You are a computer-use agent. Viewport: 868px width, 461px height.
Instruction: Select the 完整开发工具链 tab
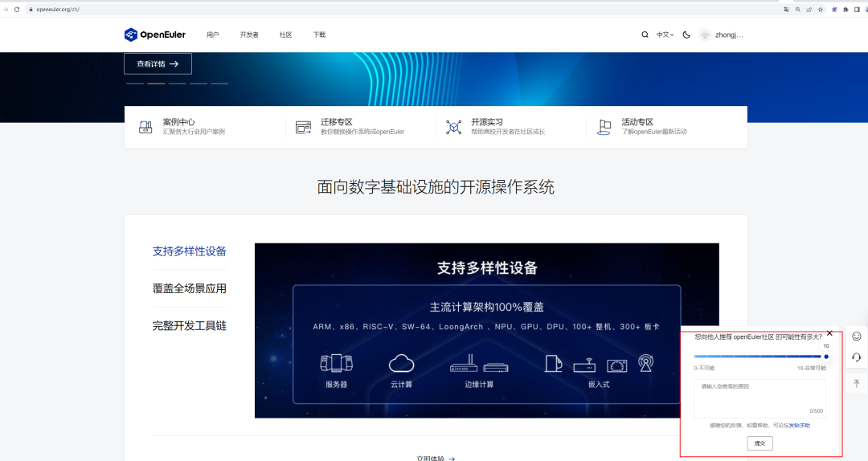pos(190,326)
